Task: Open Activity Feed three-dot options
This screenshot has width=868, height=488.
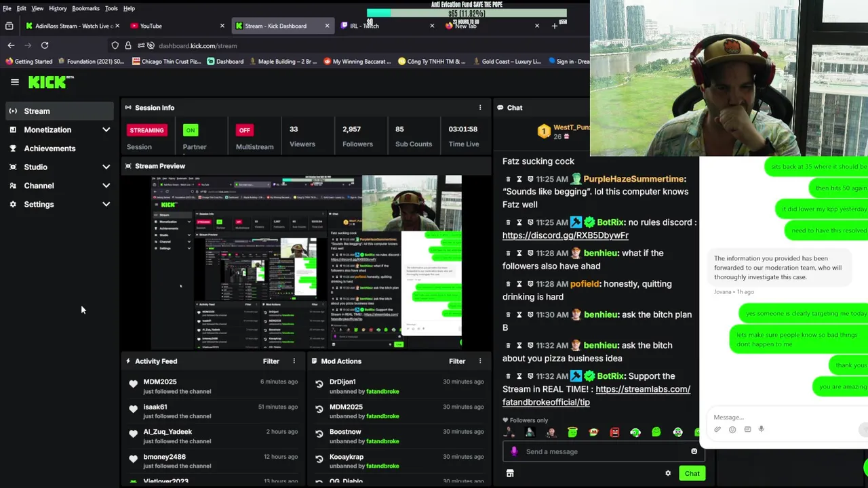Action: 294,361
